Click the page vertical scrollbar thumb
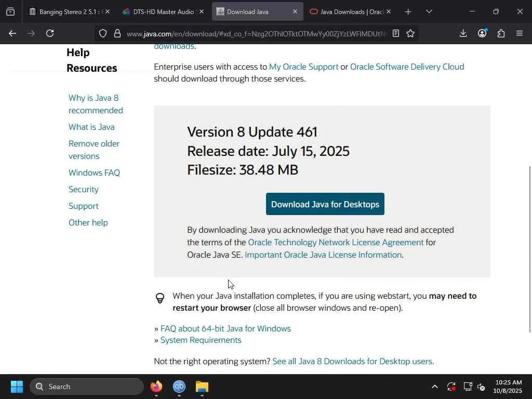This screenshot has width=532, height=399. [530, 249]
